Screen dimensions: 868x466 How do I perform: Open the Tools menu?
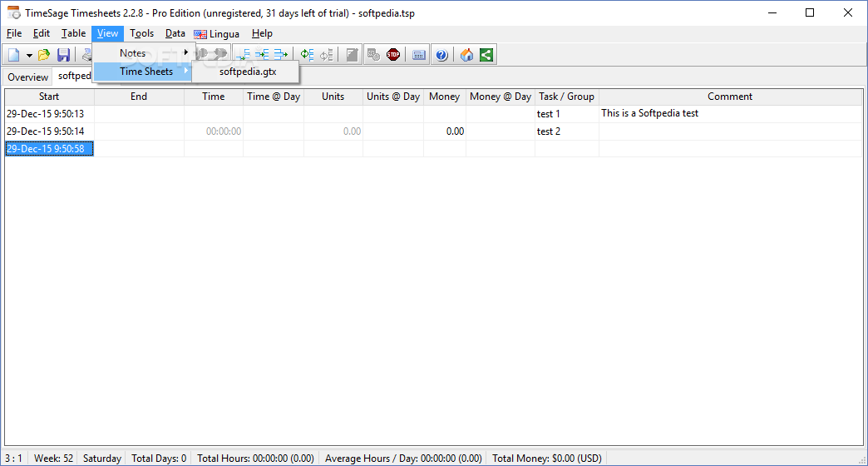point(141,33)
